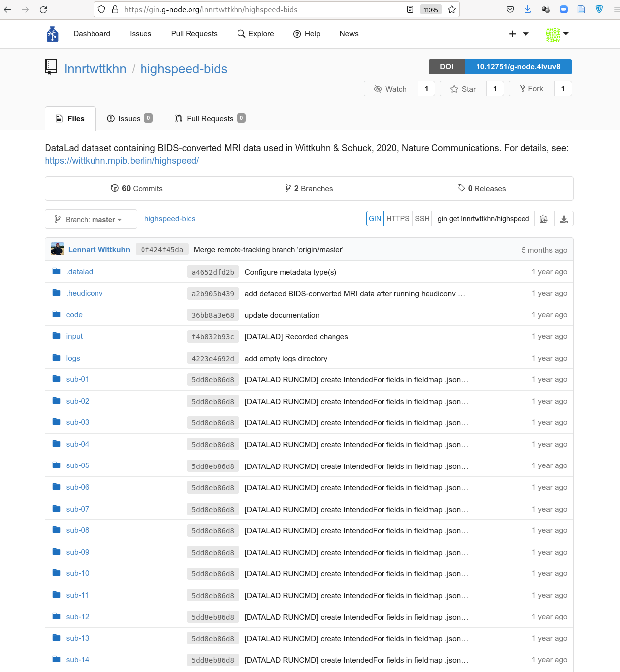Reload the page in the browser
The width and height of the screenshot is (620, 672).
[x=43, y=10]
